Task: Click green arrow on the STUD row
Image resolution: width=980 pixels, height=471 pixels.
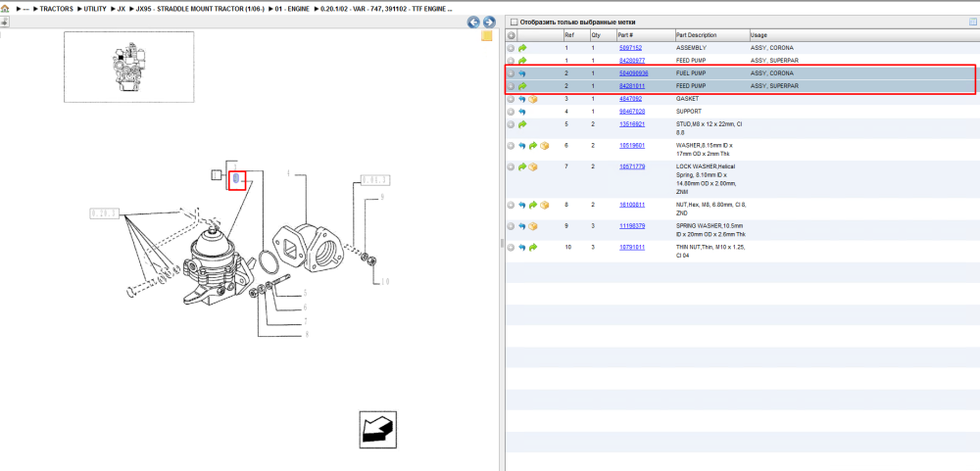Action: coord(522,124)
